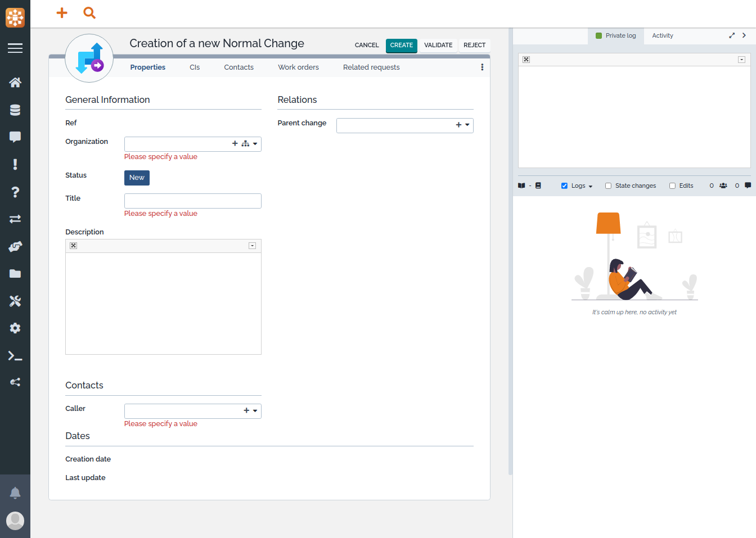The height and width of the screenshot is (538, 756).
Task: Switch to the Work orders tab
Action: 298,67
